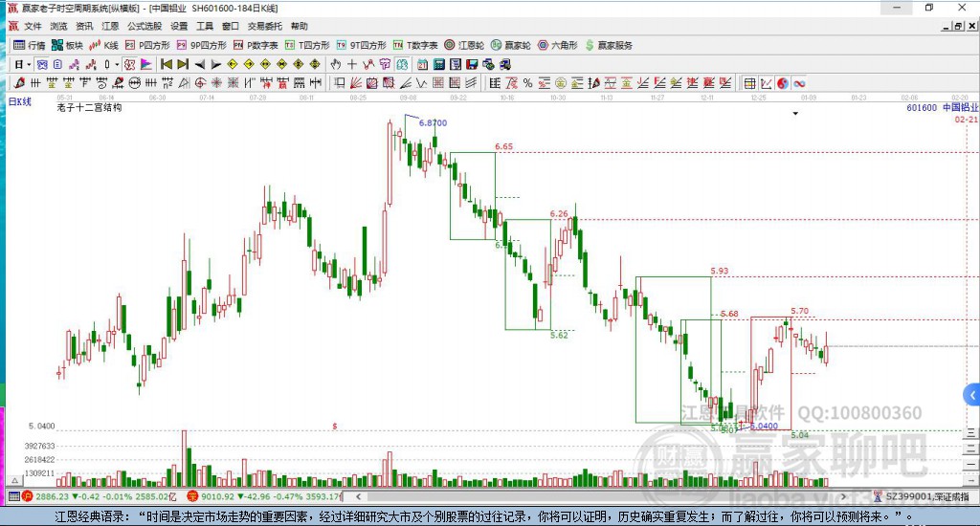Image resolution: width=980 pixels, height=526 pixels.
Task: Open the 江恩 menu
Action: pyautogui.click(x=110, y=26)
